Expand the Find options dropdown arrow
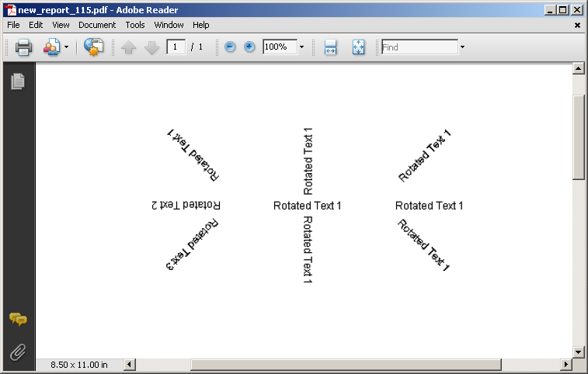 point(462,47)
